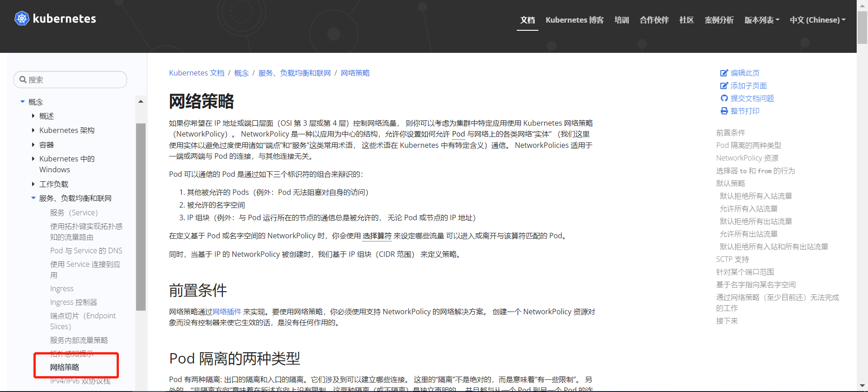Click the Kubernetes wheel logo icon
868x392 pixels.
[22, 19]
